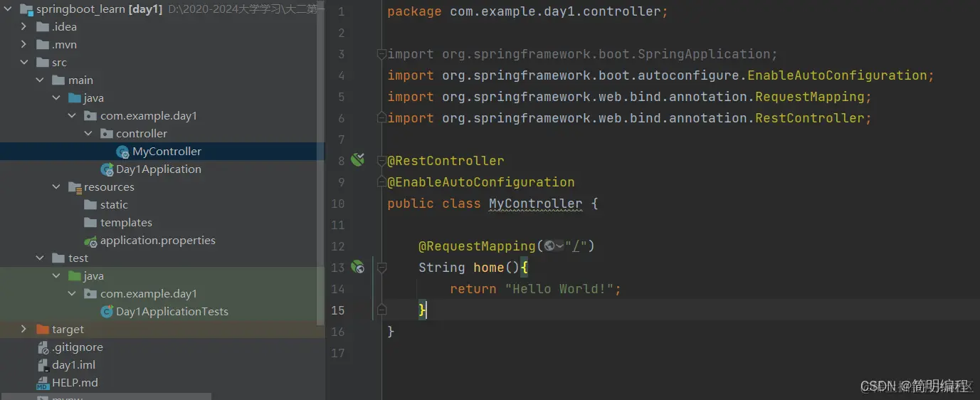
Task: Fold the home() method on line 13
Action: click(382, 268)
